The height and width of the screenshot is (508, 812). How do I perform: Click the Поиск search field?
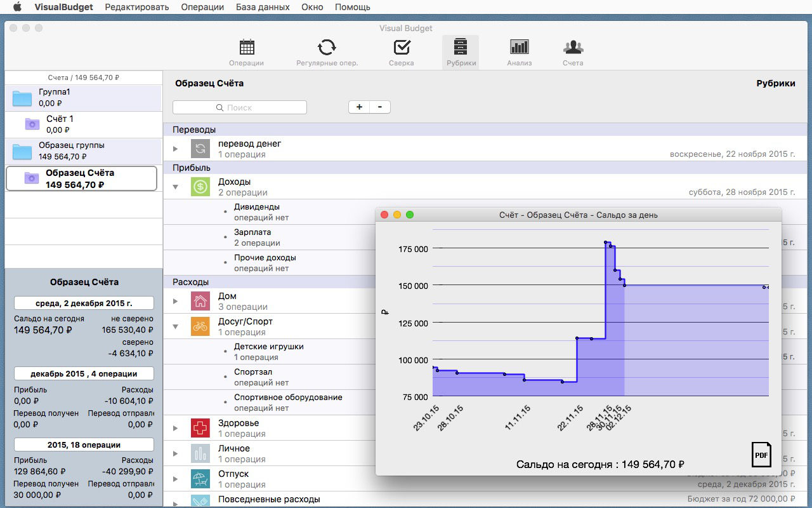click(x=240, y=107)
